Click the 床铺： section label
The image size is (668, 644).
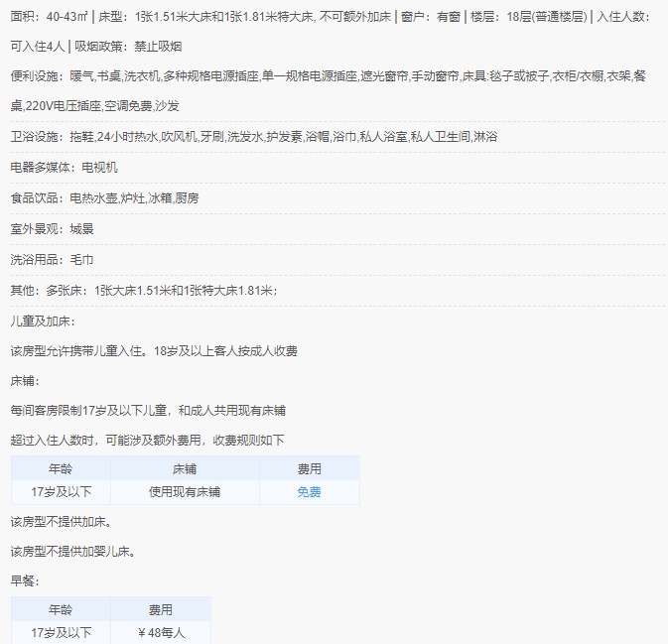point(25,381)
